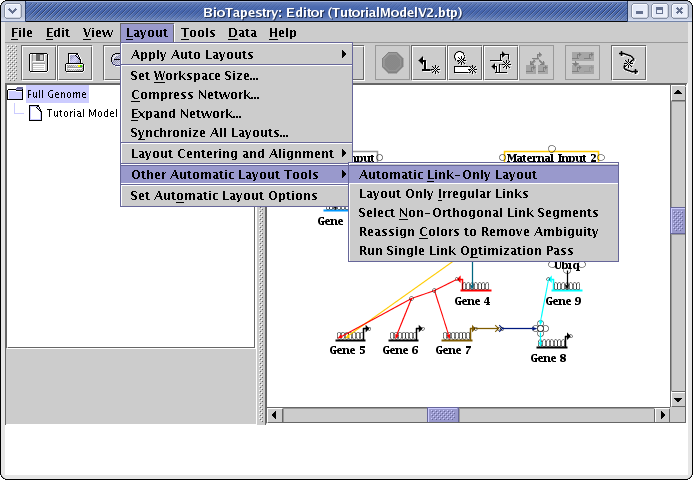This screenshot has height=480, width=693.
Task: Click the horizontal scrollbar right arrow
Action: (662, 414)
